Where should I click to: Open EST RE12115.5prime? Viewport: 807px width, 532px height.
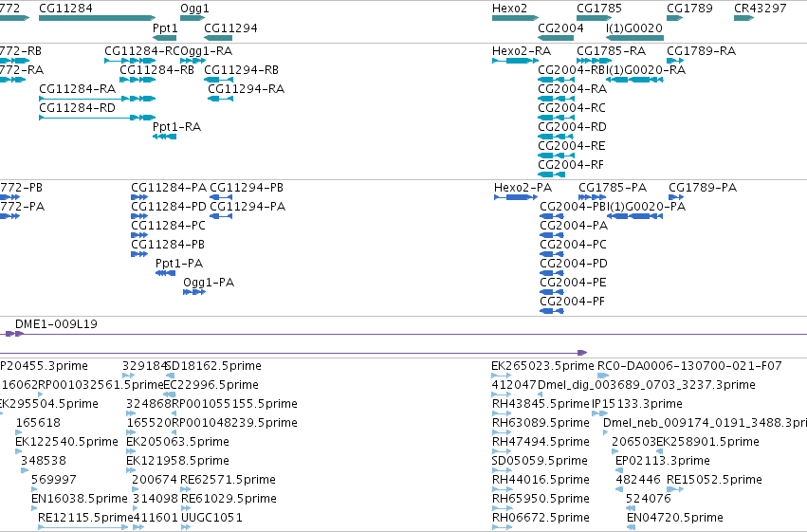(85, 518)
